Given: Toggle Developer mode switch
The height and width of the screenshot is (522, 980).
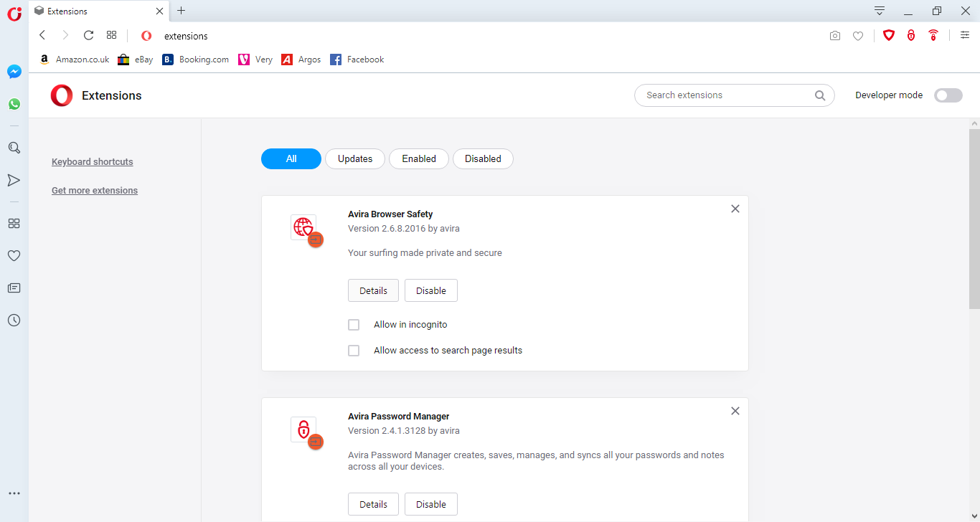Looking at the screenshot, I should [x=948, y=95].
